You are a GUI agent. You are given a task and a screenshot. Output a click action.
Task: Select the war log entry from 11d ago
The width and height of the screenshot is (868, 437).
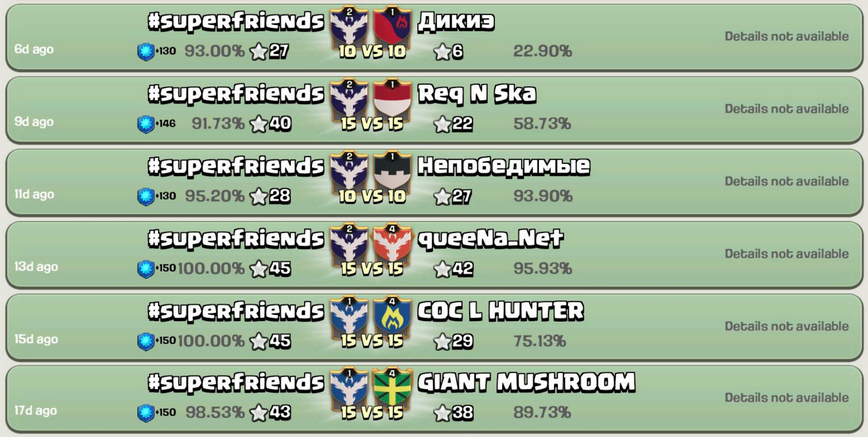[434, 182]
